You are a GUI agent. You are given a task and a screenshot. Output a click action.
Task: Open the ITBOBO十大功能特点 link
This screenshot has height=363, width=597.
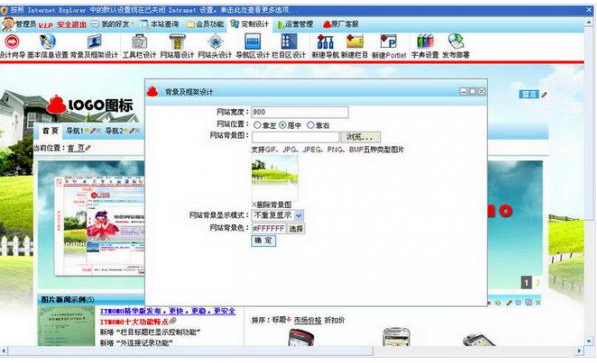pyautogui.click(x=134, y=322)
